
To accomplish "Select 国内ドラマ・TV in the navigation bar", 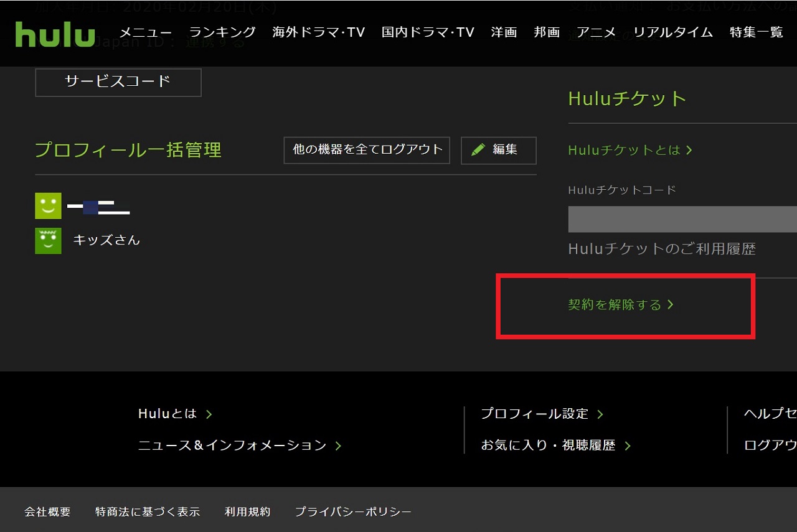I will 428,32.
